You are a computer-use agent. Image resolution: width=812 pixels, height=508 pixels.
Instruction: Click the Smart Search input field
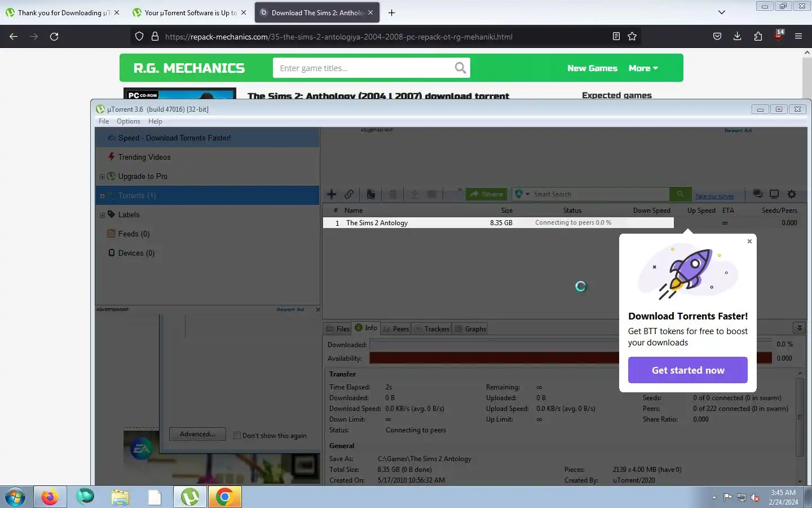point(600,194)
